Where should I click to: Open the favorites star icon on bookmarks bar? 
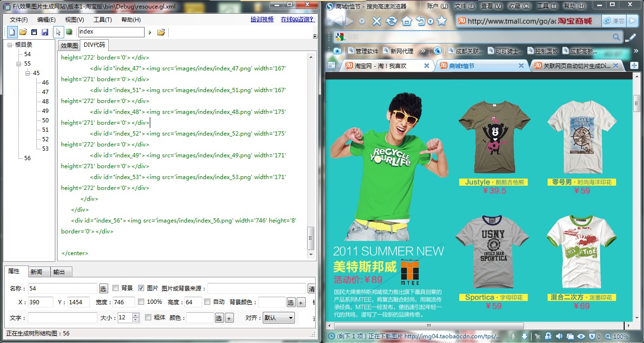point(337,51)
